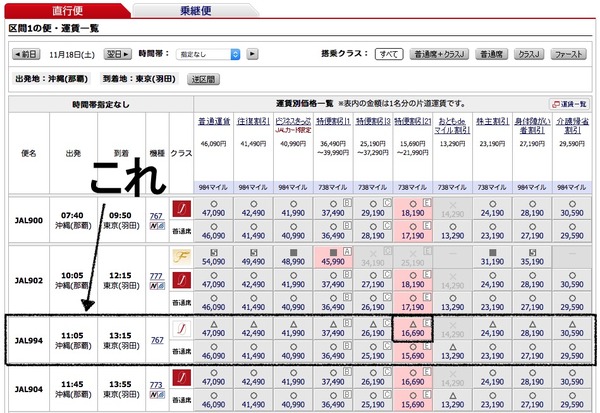The height and width of the screenshot is (413, 600).
Task: Select JAL902 First class 株主割引 31,190 fare
Action: coord(492,257)
